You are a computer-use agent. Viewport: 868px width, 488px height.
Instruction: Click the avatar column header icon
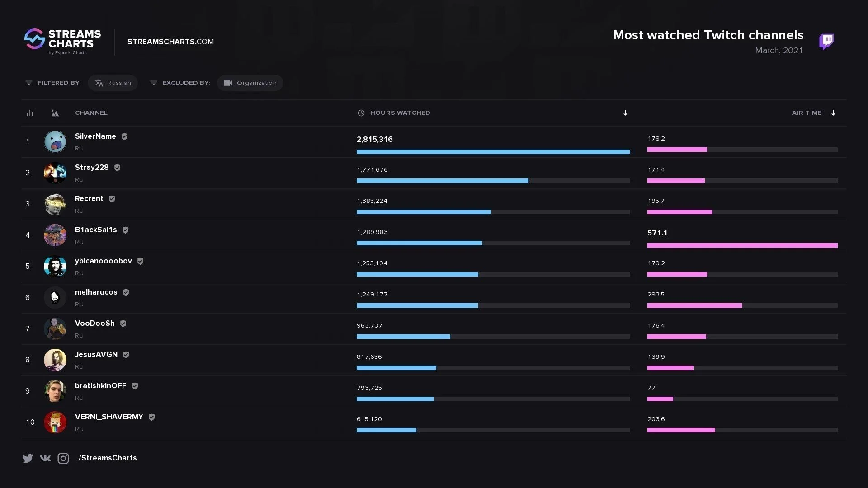pos(55,113)
